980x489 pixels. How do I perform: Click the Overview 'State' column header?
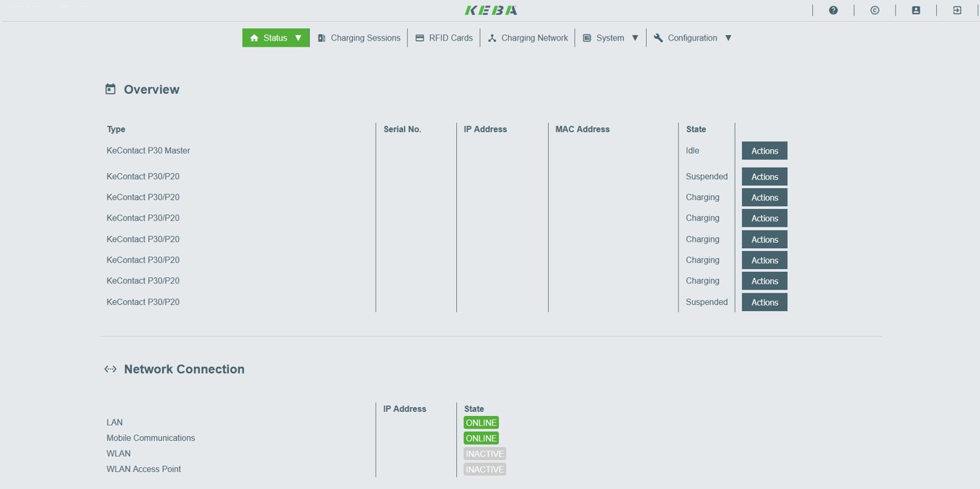click(x=696, y=129)
